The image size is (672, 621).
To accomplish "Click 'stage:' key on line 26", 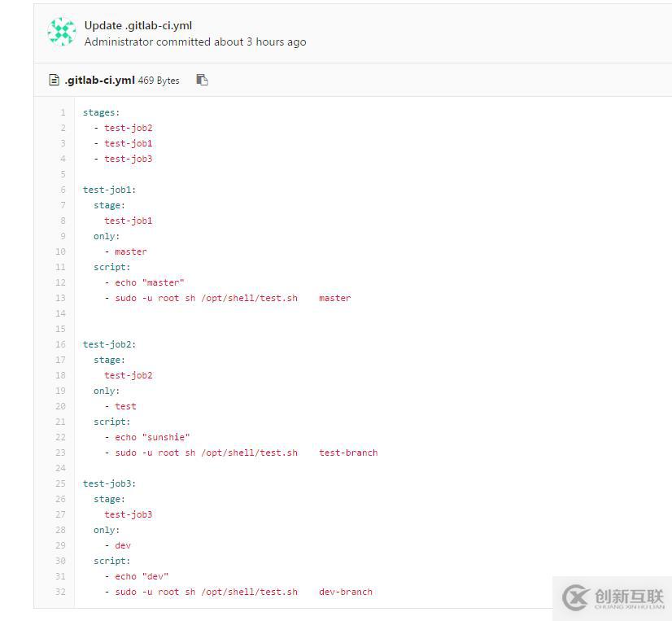I will point(109,499).
